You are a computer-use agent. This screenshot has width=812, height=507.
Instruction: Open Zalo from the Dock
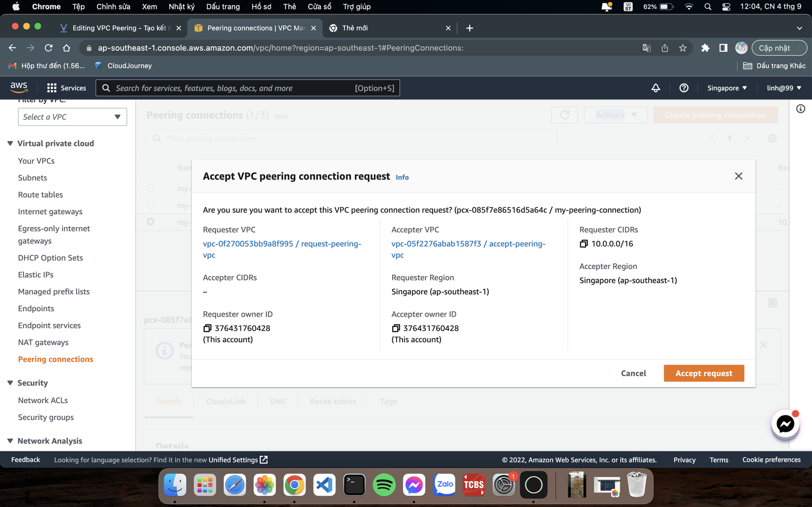(x=444, y=485)
